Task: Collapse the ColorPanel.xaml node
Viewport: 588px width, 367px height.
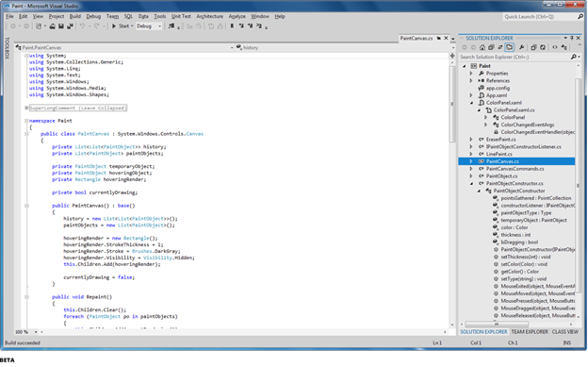Action: tap(471, 103)
